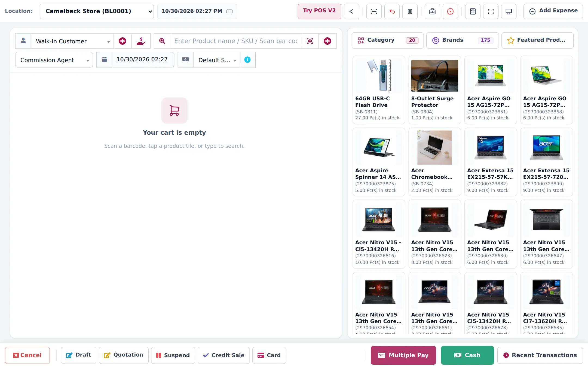Open the Category filter tab
The image size is (588, 368).
387,40
